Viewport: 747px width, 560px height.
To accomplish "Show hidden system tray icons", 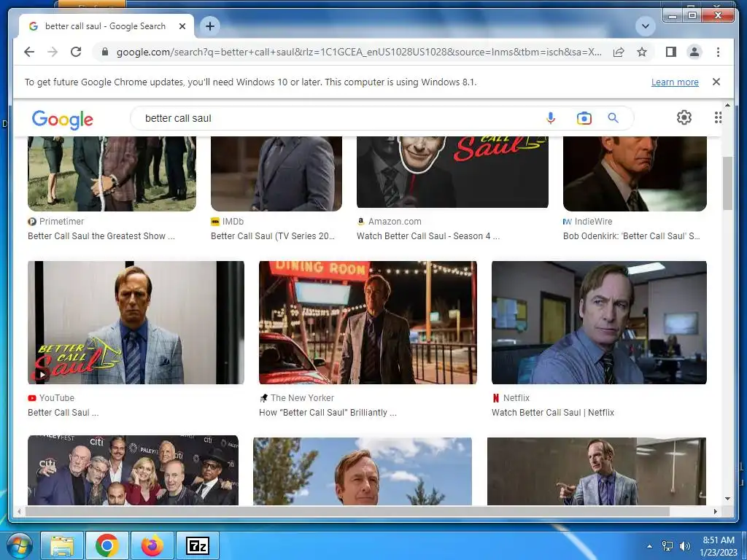I will click(x=649, y=546).
